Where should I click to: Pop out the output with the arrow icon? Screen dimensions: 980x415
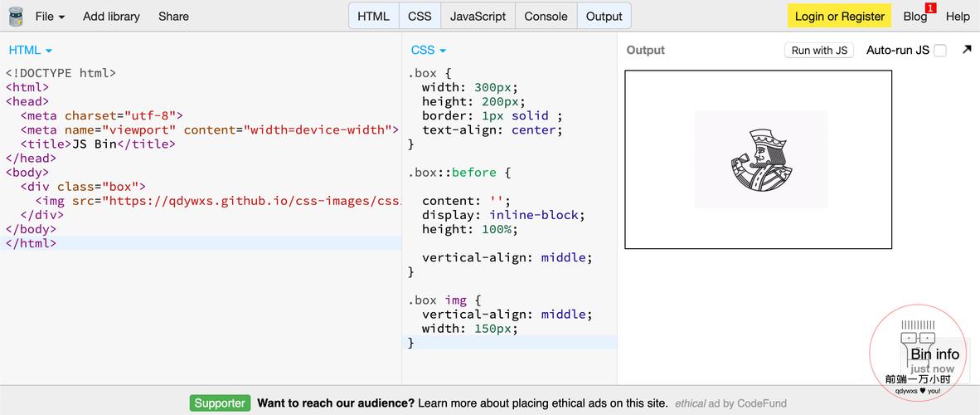(966, 50)
